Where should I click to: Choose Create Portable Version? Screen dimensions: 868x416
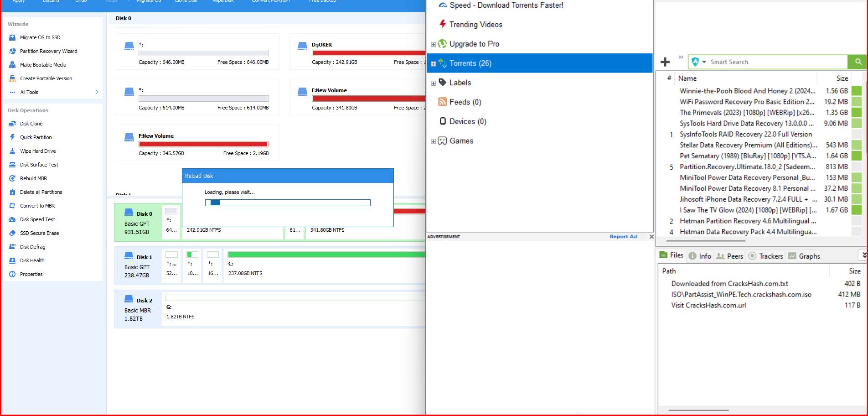pos(46,78)
